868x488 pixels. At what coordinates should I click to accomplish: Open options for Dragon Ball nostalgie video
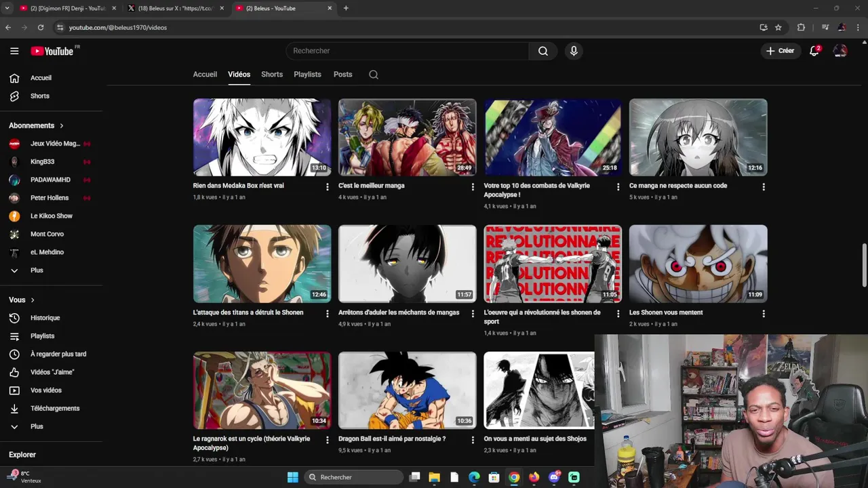click(x=473, y=440)
